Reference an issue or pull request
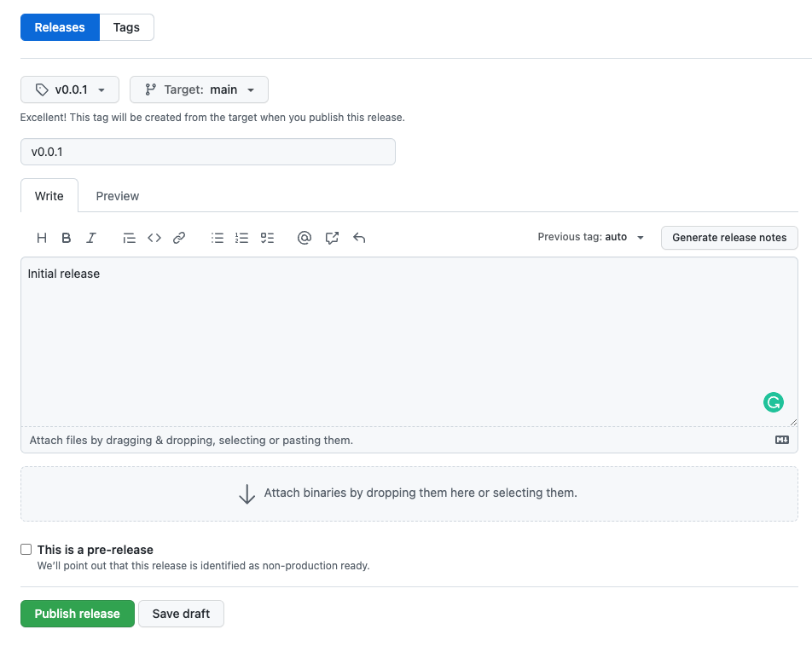The height and width of the screenshot is (652, 812). click(332, 238)
